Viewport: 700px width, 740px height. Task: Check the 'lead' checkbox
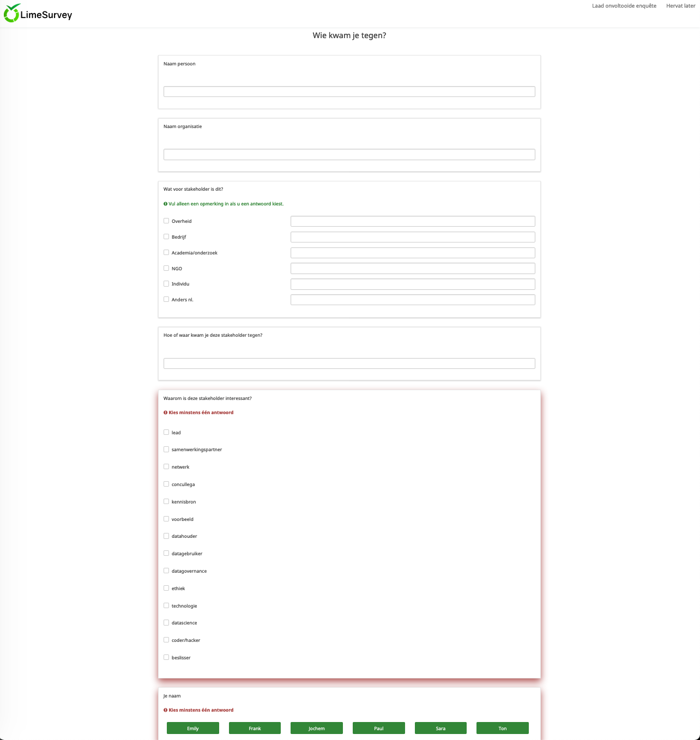click(166, 433)
